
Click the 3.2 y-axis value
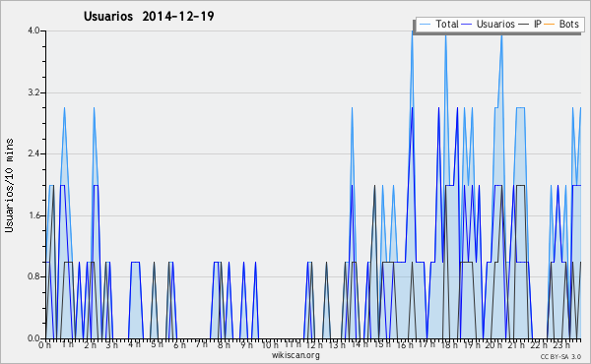[x=33, y=92]
